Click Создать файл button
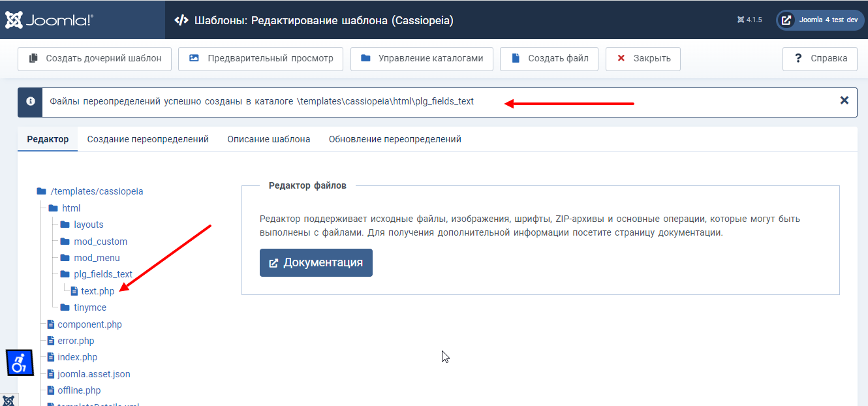This screenshot has height=406, width=868. coord(550,58)
